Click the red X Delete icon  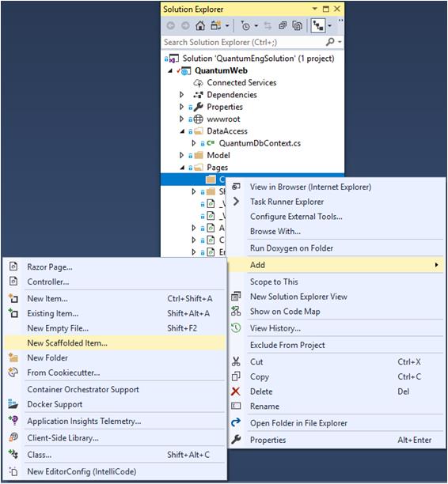click(x=235, y=391)
